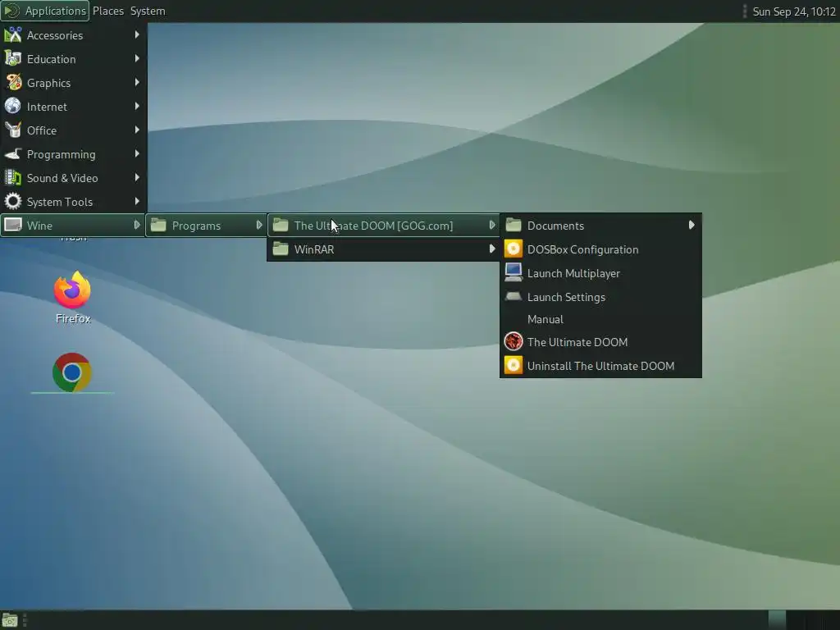Click the clock showing Sun Sep 24
This screenshot has width=840, height=630.
pyautogui.click(x=794, y=11)
